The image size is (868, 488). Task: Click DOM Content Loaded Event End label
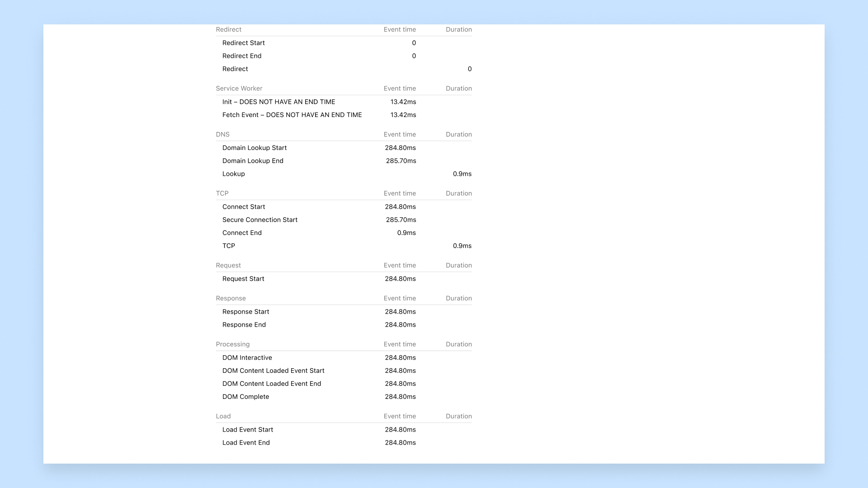(x=271, y=384)
